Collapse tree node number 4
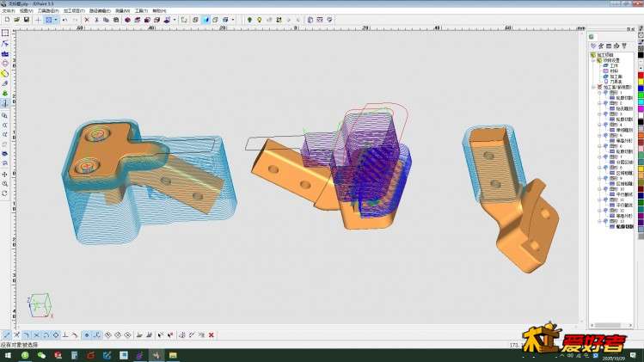644x362 pixels. (x=599, y=125)
